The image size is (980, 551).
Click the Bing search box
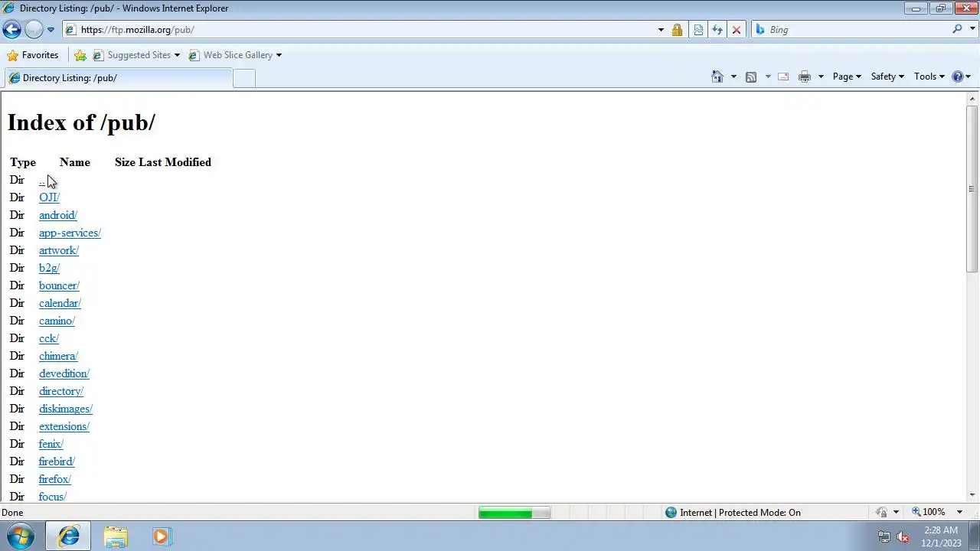pyautogui.click(x=850, y=30)
